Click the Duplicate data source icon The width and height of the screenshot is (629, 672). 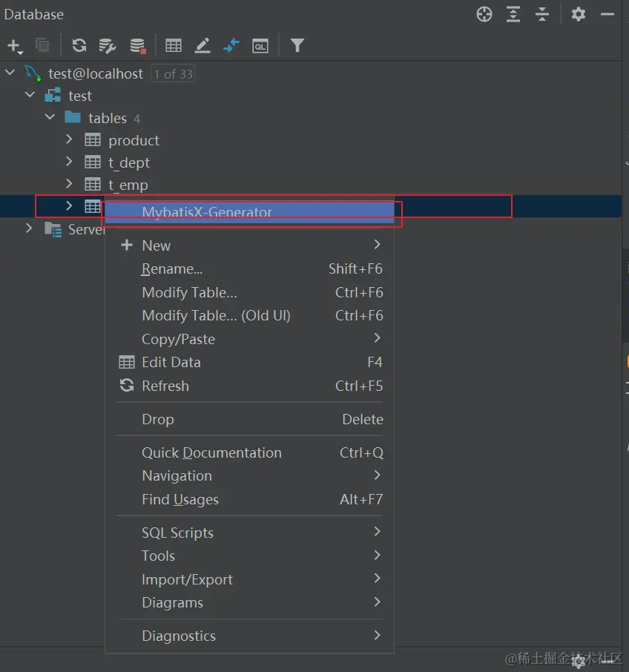(x=42, y=45)
